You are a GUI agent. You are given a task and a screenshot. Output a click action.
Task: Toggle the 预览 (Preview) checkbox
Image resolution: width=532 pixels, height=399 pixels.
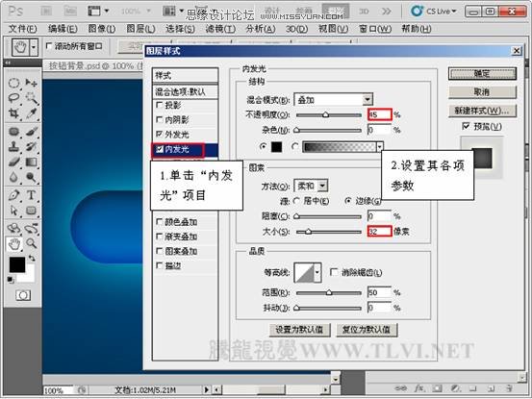click(x=467, y=126)
